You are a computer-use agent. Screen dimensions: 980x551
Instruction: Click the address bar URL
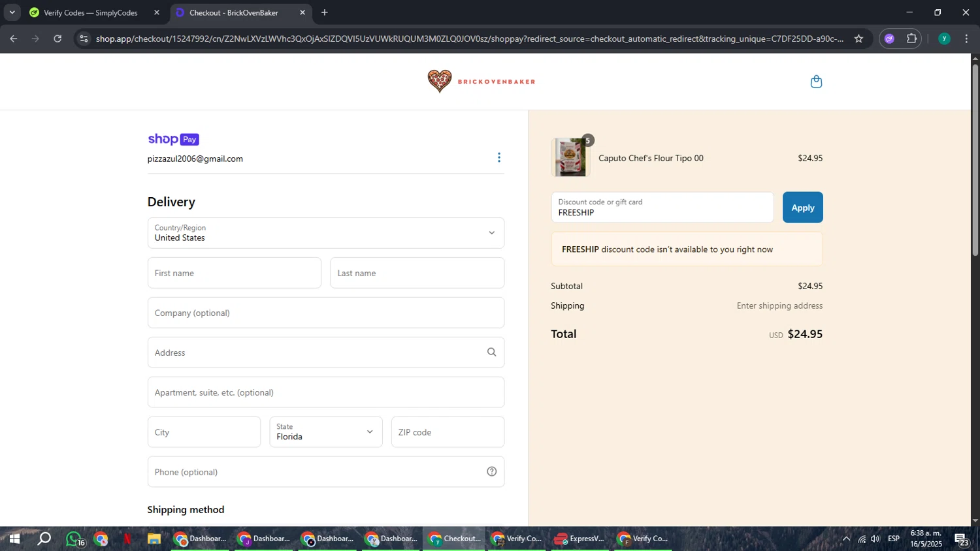pos(470,39)
